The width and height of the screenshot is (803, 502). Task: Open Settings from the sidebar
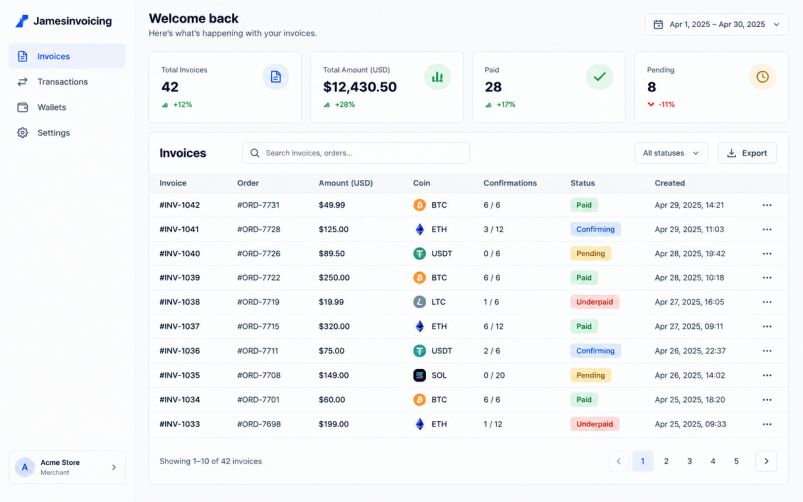67,133
